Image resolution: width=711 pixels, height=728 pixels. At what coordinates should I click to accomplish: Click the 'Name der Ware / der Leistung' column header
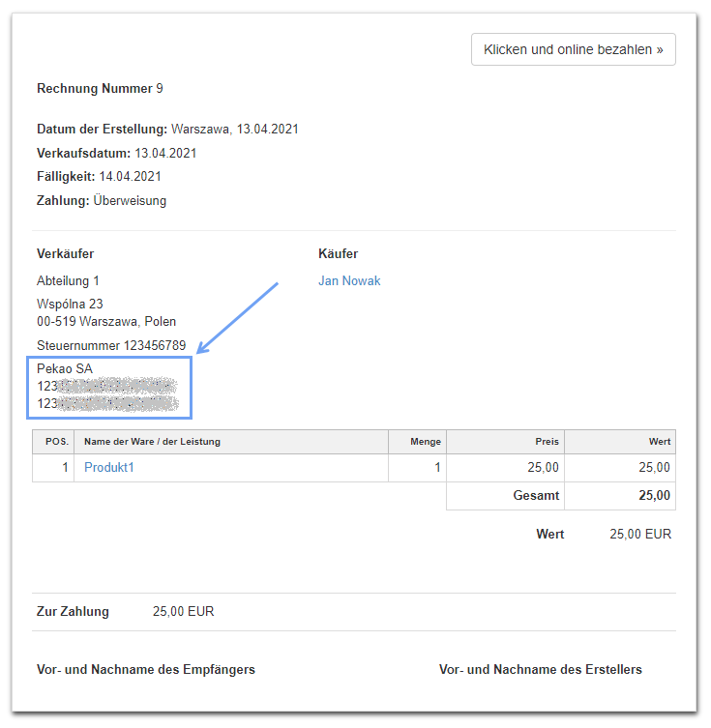(x=153, y=442)
